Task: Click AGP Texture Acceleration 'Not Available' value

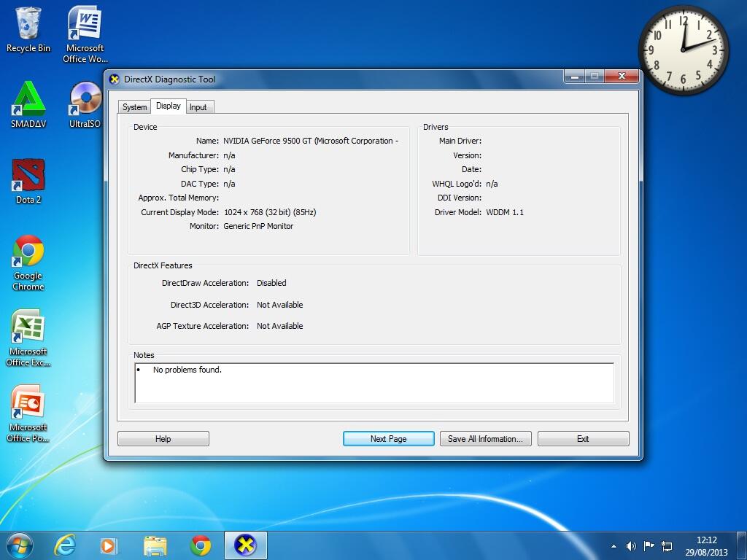Action: (279, 326)
